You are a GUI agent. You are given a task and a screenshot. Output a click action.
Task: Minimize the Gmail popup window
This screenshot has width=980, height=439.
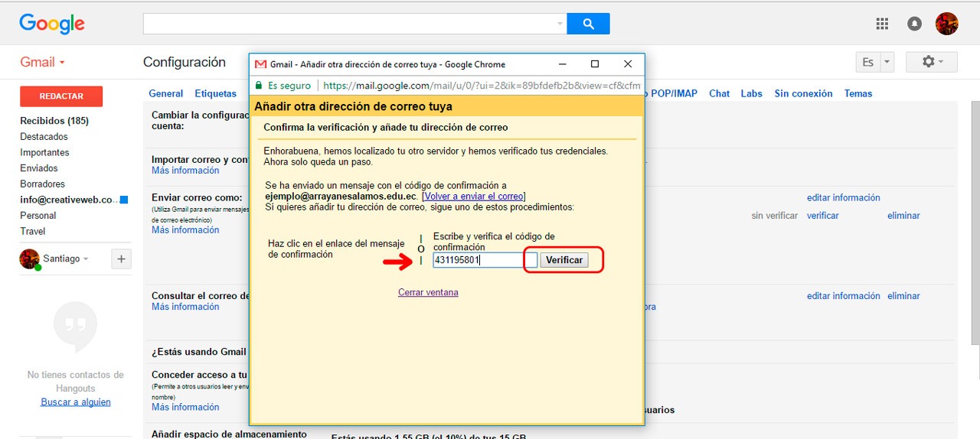coord(562,64)
